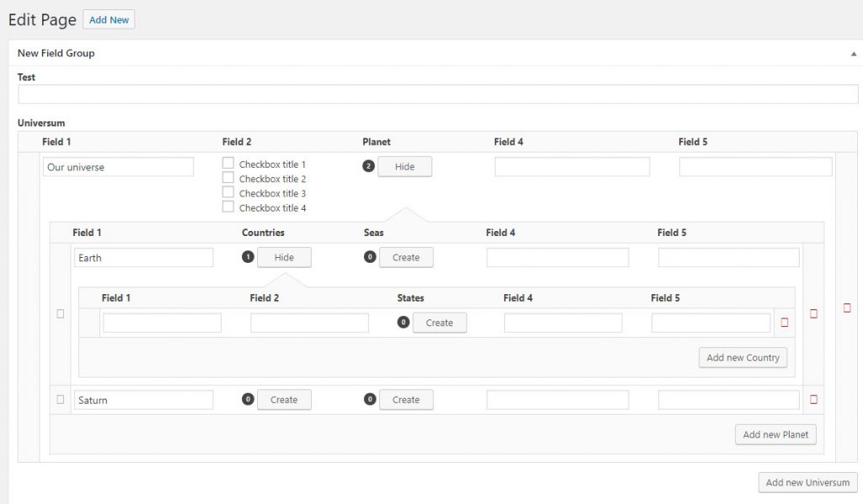The width and height of the screenshot is (863, 504).
Task: Click Add new Country button
Action: [743, 357]
